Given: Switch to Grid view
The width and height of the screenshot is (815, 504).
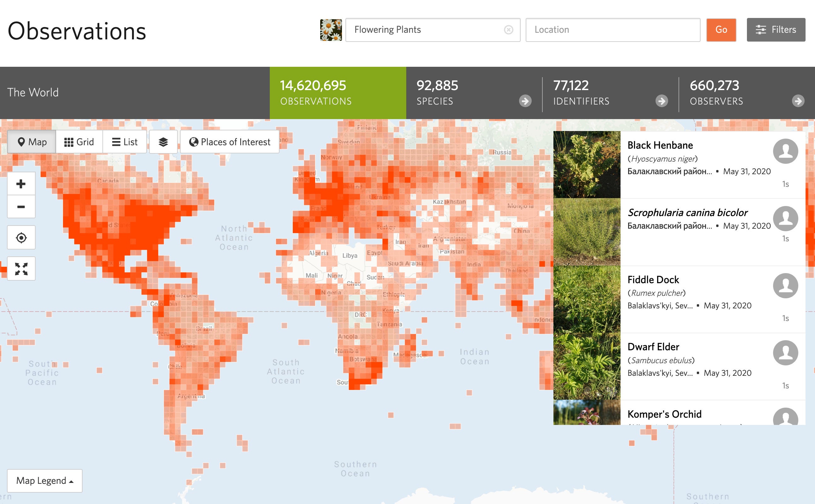Looking at the screenshot, I should 79,141.
